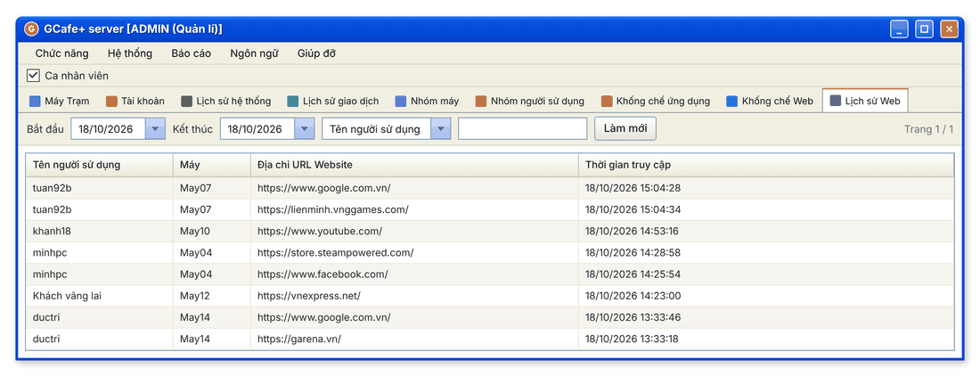Screen dimensions: 980x376
Task: Click the khanh18 user name cell
Action: tap(100, 231)
